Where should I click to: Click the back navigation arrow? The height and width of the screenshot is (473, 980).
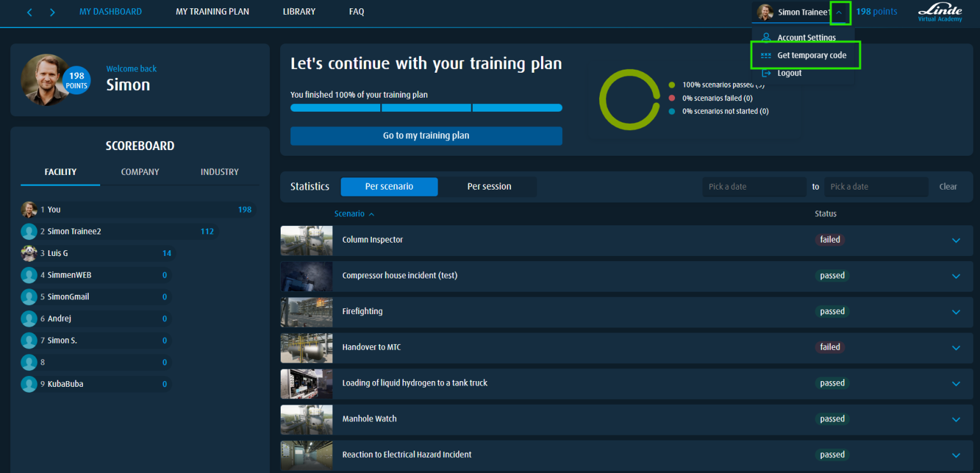pos(29,11)
